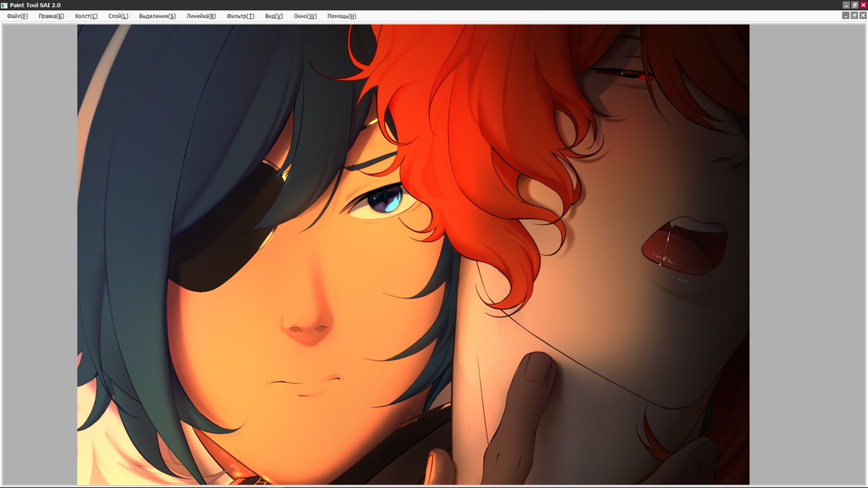The width and height of the screenshot is (868, 488).
Task: Open the Фильтр menu
Action: click(x=240, y=16)
